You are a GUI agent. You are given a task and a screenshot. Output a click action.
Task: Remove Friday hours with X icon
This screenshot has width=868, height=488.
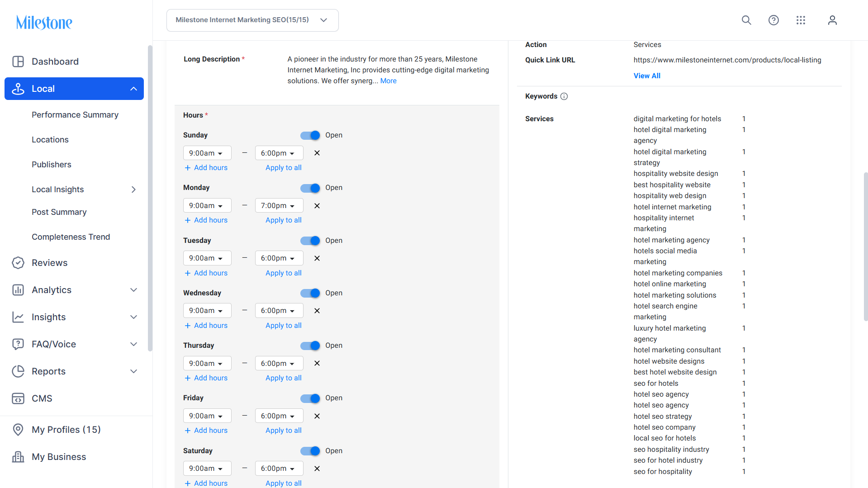click(x=317, y=416)
